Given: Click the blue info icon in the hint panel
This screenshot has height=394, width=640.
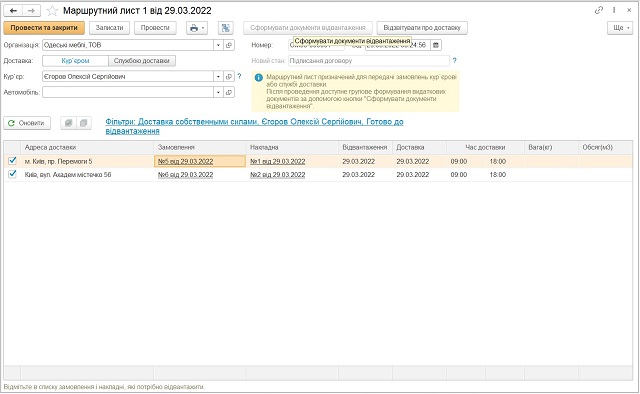Looking at the screenshot, I should pyautogui.click(x=258, y=78).
